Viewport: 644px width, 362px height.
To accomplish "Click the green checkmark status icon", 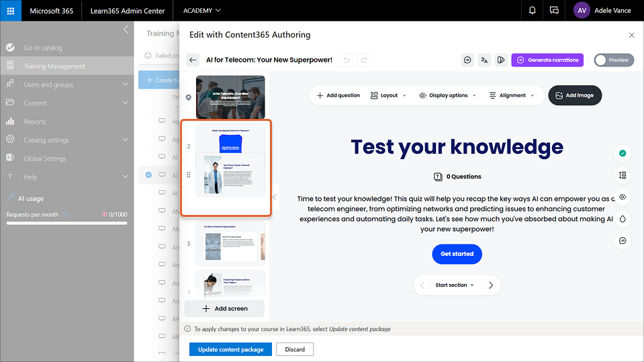I will [623, 153].
